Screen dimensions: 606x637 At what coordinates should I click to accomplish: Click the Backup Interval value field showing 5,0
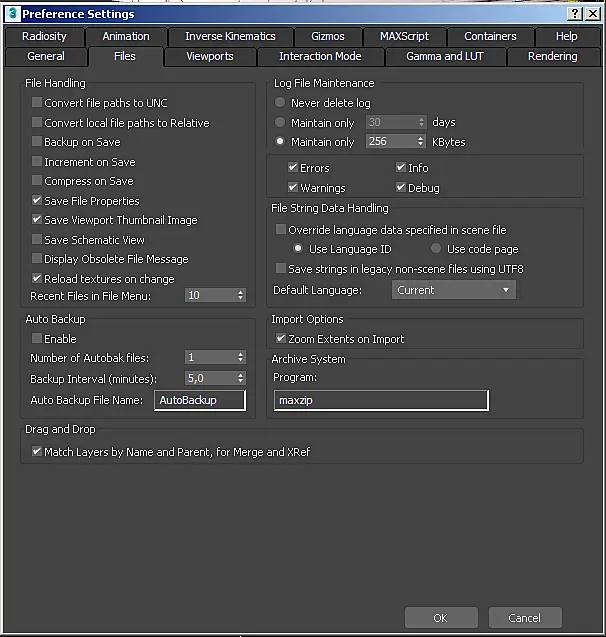[211, 378]
